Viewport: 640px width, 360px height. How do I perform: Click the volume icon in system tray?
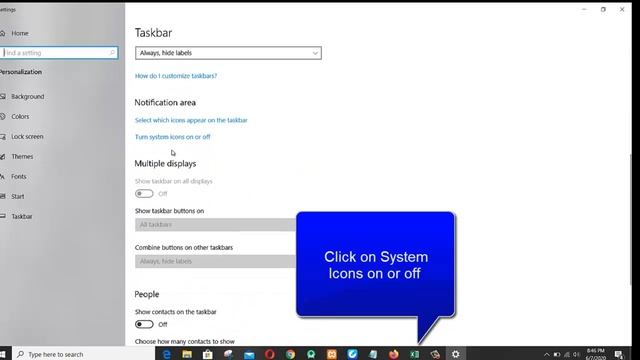(x=576, y=355)
